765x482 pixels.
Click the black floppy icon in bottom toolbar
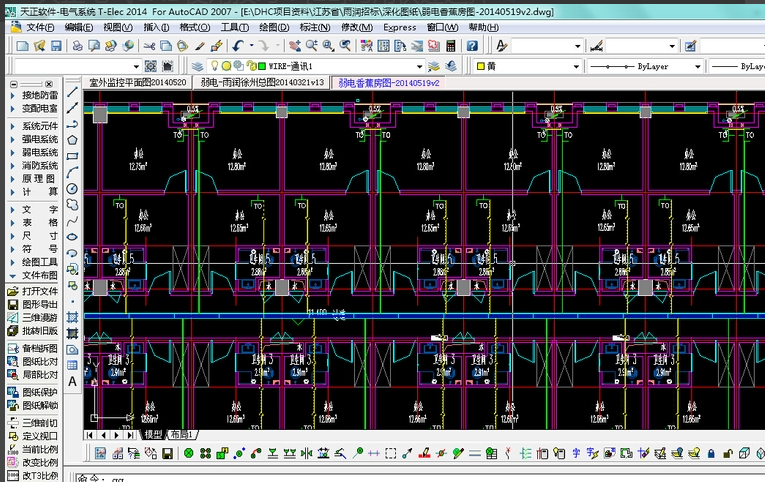click(x=167, y=454)
